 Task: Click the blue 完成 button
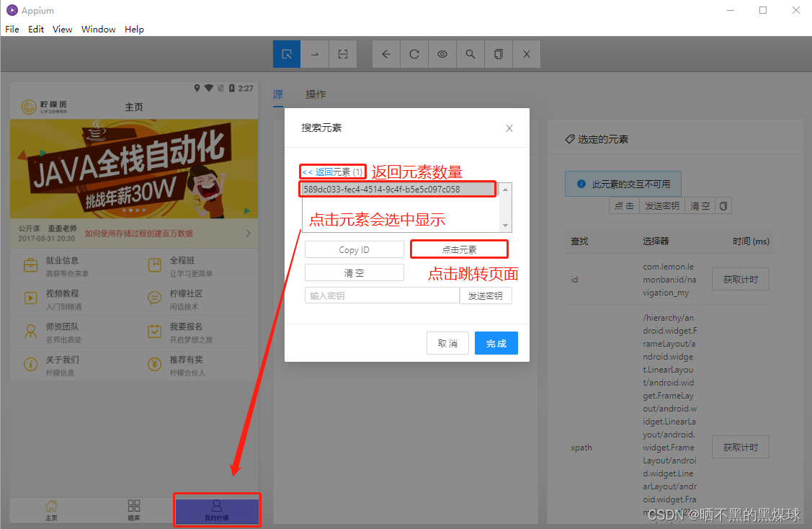point(496,343)
